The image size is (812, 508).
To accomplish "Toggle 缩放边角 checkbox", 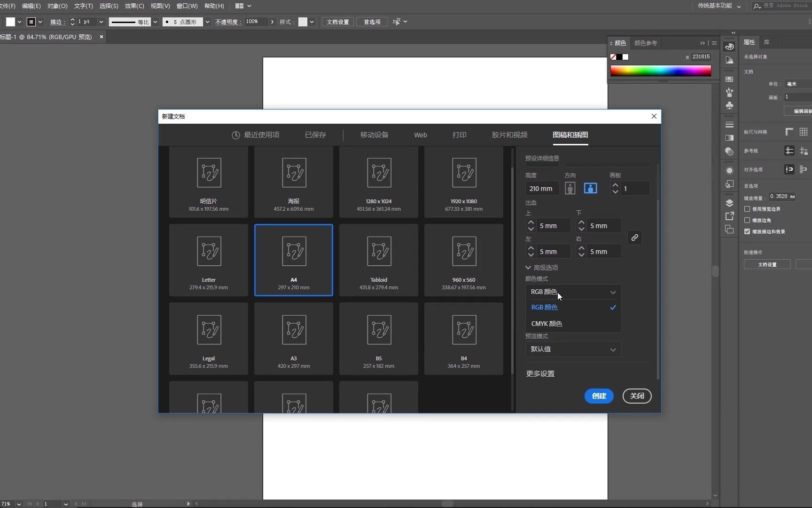I will (747, 220).
